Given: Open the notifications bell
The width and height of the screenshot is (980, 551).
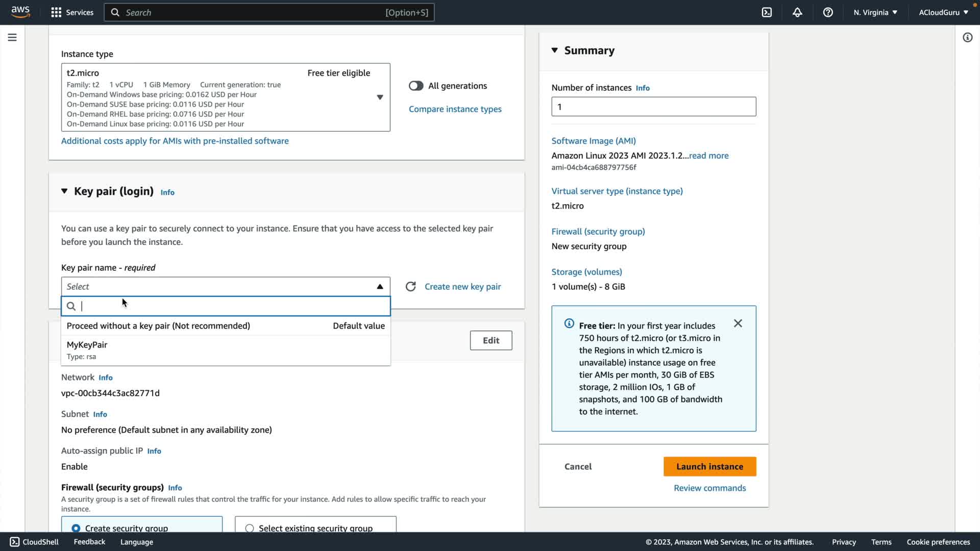Looking at the screenshot, I should (797, 12).
